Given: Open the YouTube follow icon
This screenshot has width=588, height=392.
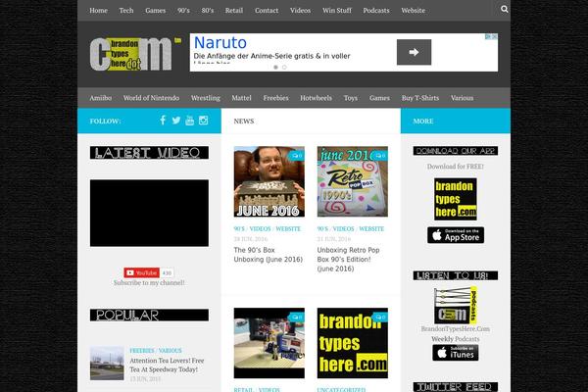Looking at the screenshot, I should [190, 120].
